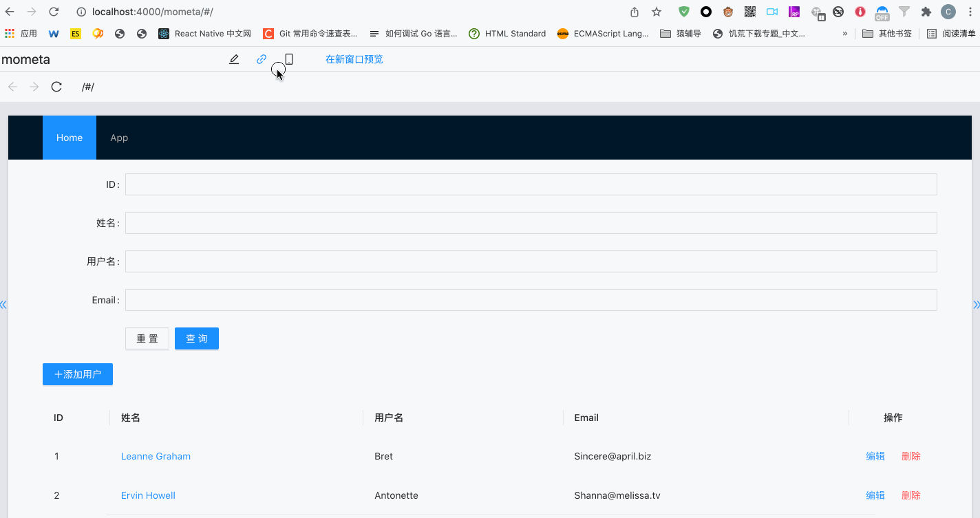
Task: Focus the ID input field
Action: tap(531, 184)
